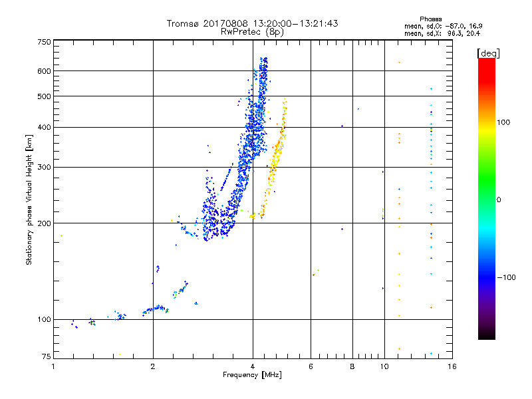Click the x-axis tick label '16'
532x399 pixels.
point(452,366)
